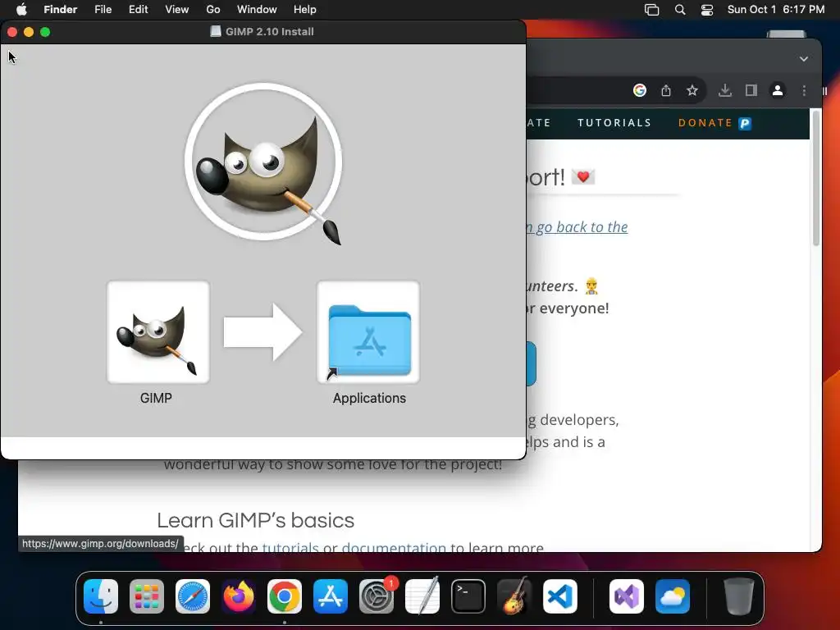This screenshot has width=840, height=630.
Task: Click the date and time in the menu bar
Action: pyautogui.click(x=776, y=10)
